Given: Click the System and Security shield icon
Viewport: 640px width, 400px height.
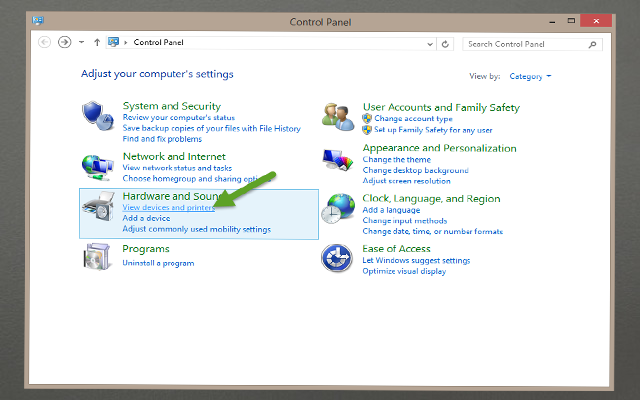Looking at the screenshot, I should click(x=97, y=116).
